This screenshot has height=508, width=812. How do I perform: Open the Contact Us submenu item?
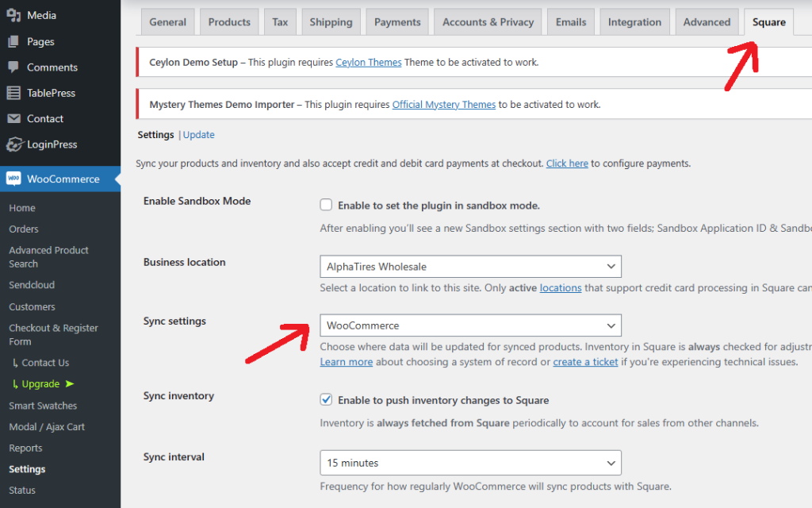45,362
